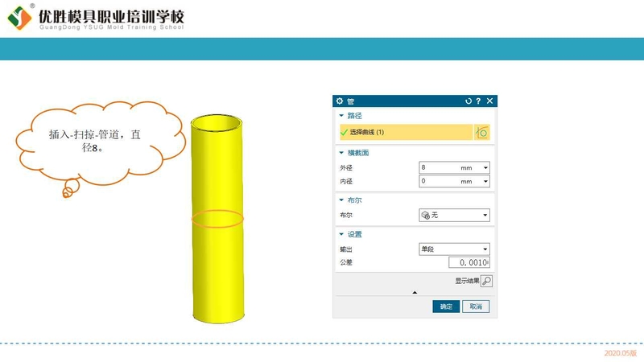Reset the dialog with the circular arrow icon
Screen dimensions: 644x362
[x=469, y=101]
